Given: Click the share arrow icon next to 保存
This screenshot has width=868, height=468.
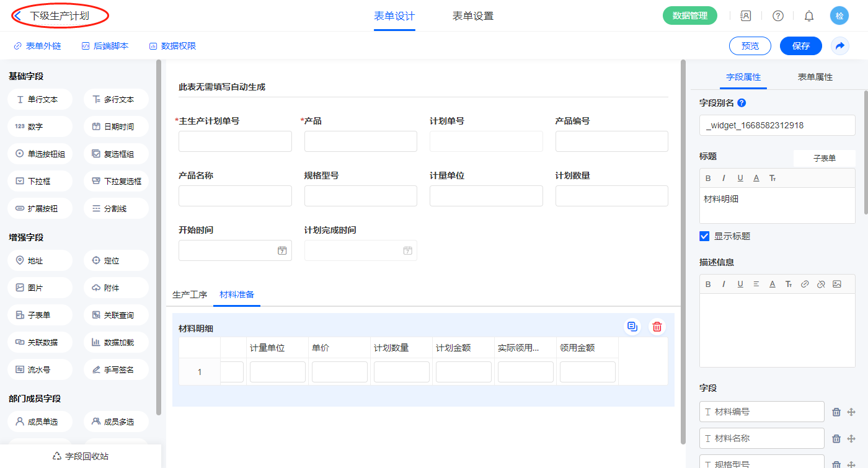Looking at the screenshot, I should point(839,46).
